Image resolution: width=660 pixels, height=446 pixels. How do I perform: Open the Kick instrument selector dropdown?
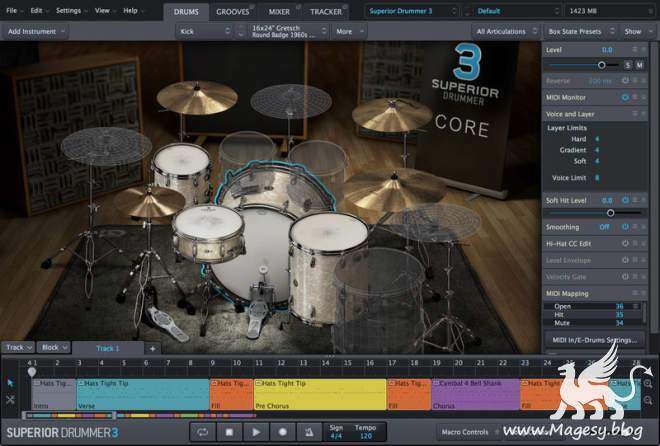[204, 31]
